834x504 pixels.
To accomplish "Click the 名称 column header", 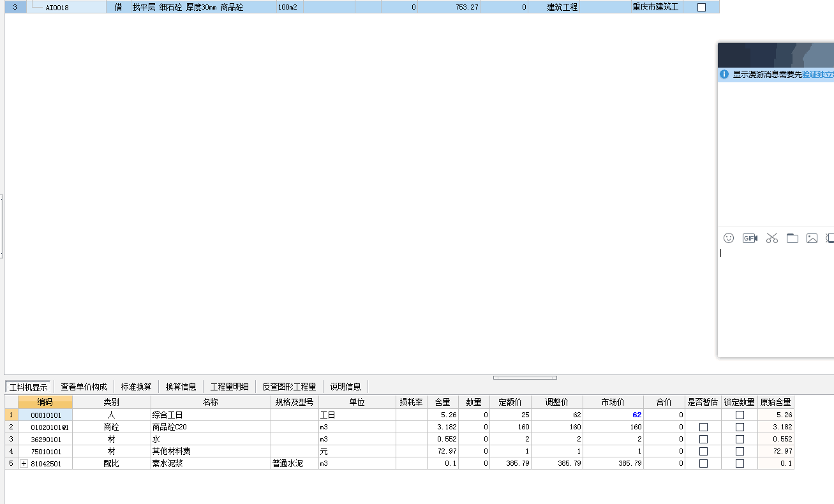I will pos(211,403).
